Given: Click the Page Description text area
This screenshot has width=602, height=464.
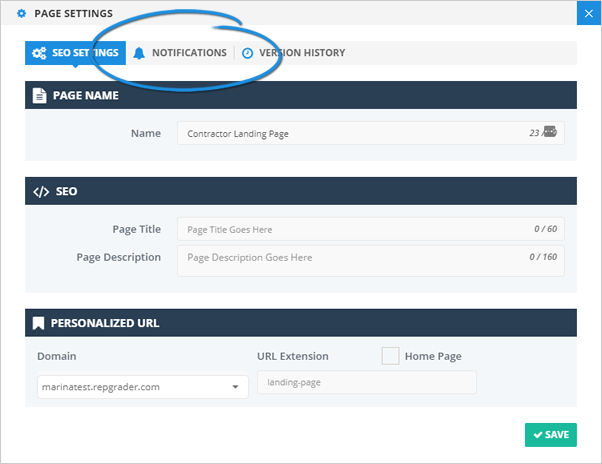Looking at the screenshot, I should [350, 260].
